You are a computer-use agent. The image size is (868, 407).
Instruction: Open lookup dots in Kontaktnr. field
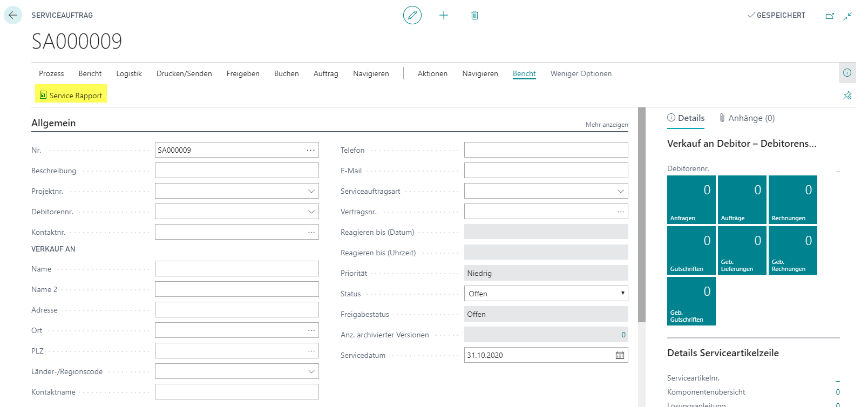point(311,232)
